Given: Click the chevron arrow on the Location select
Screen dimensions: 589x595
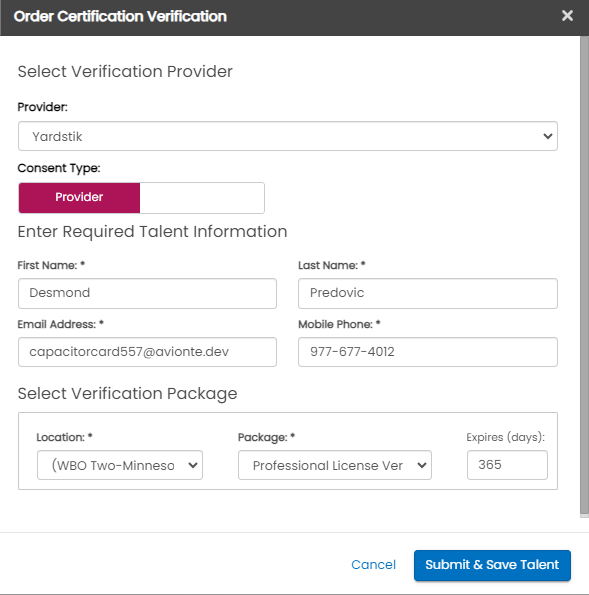Looking at the screenshot, I should tap(193, 465).
